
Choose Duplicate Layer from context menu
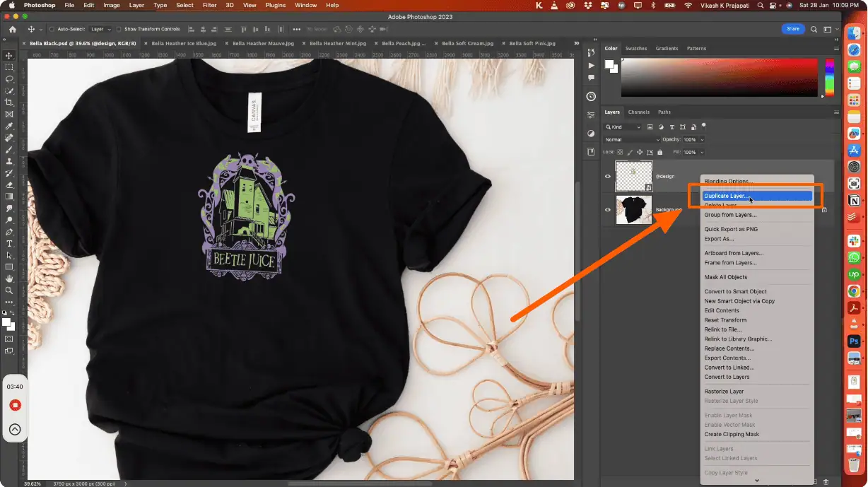(727, 196)
